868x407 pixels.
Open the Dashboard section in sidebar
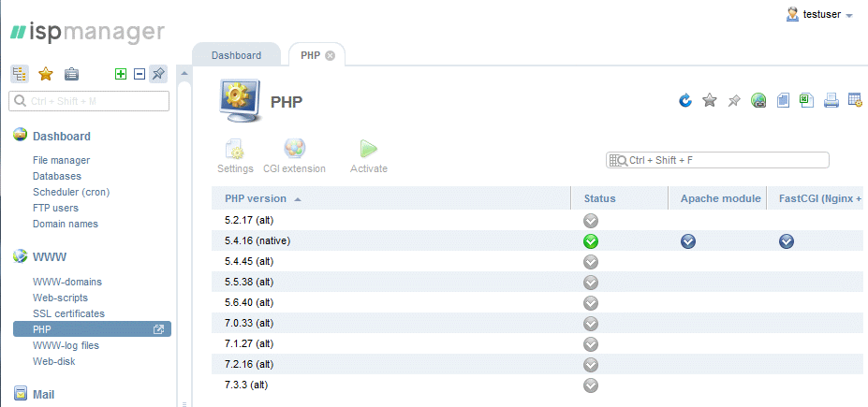coord(62,136)
